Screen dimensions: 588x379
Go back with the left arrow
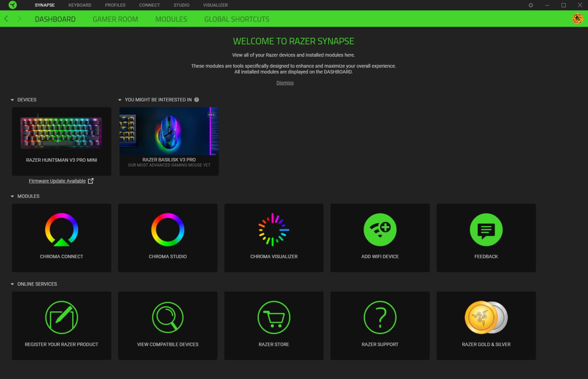[6, 19]
